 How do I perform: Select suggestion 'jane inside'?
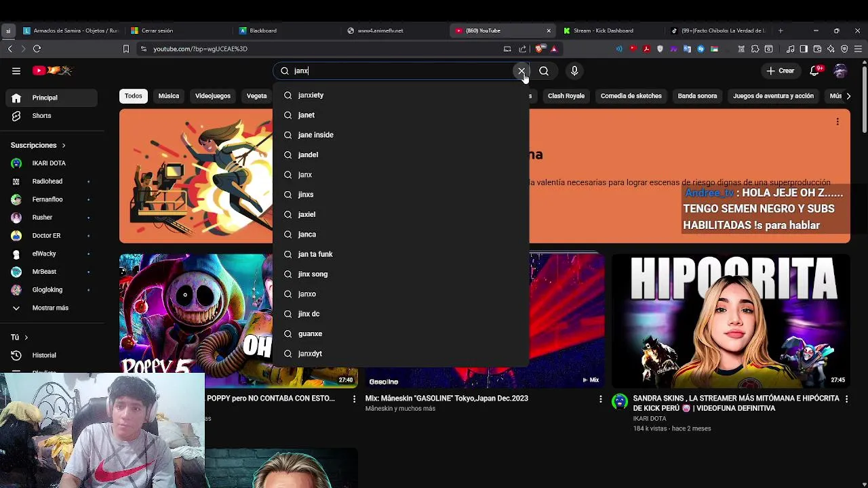pyautogui.click(x=401, y=135)
